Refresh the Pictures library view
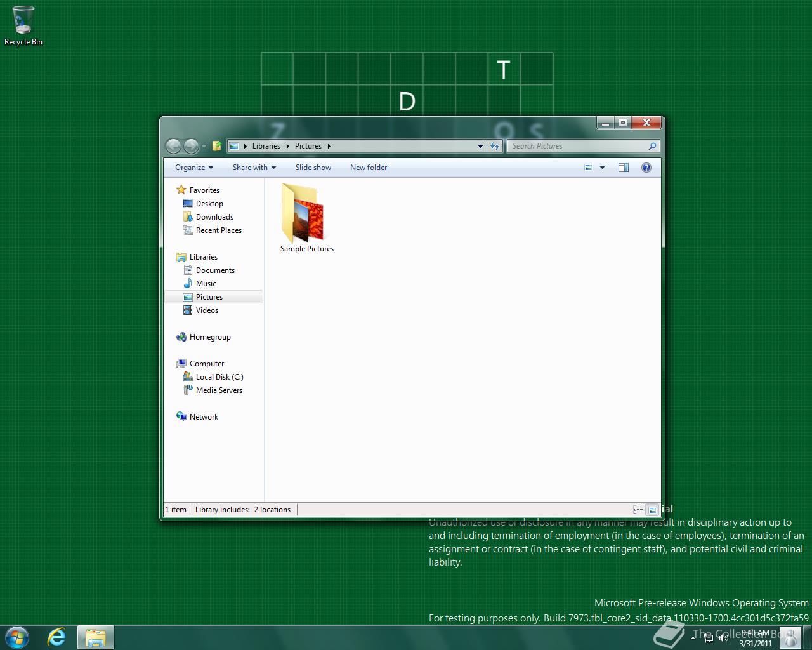The height and width of the screenshot is (650, 812). click(x=495, y=146)
